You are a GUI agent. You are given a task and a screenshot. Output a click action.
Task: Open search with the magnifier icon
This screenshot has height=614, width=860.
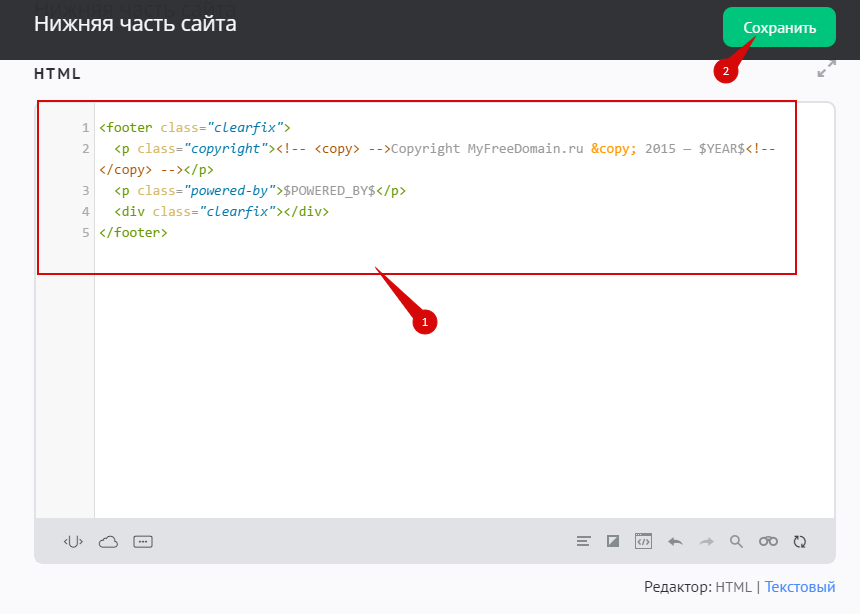coord(736,542)
